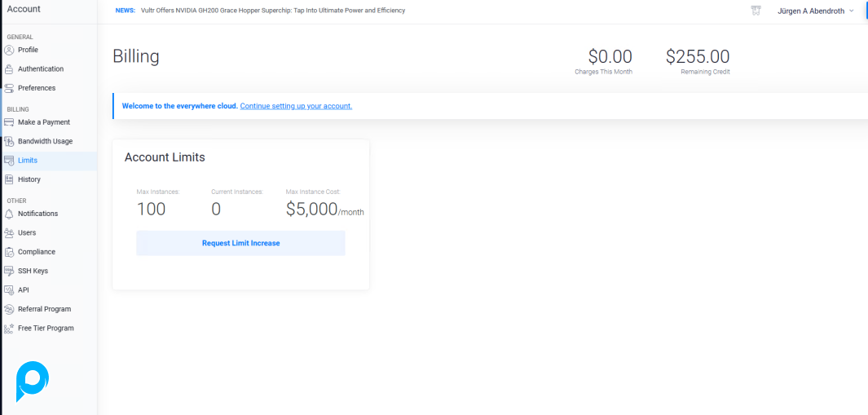Follow the Continue setting up your account link

(296, 106)
